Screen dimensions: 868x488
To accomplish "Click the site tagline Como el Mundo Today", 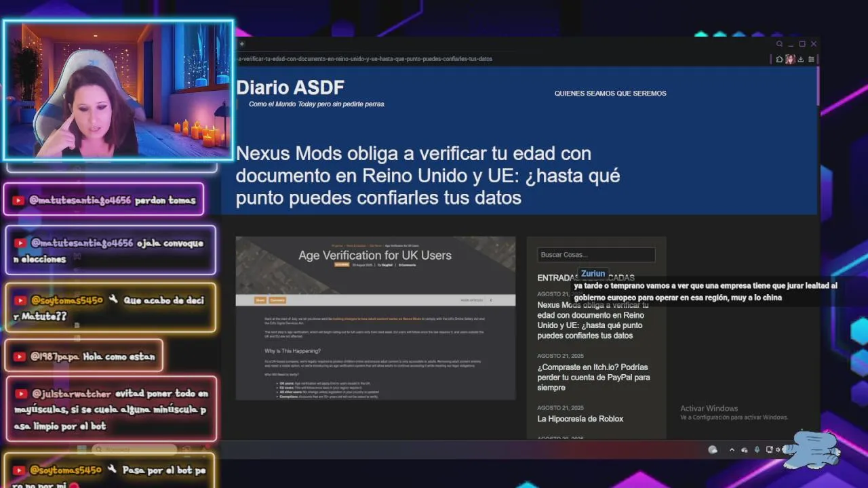I will 317,104.
